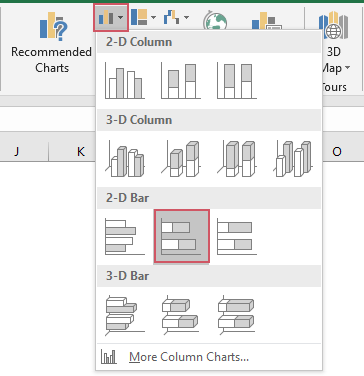This screenshot has width=364, height=376.
Task: Select the 2-D Clustered Column chart
Action: (125, 80)
